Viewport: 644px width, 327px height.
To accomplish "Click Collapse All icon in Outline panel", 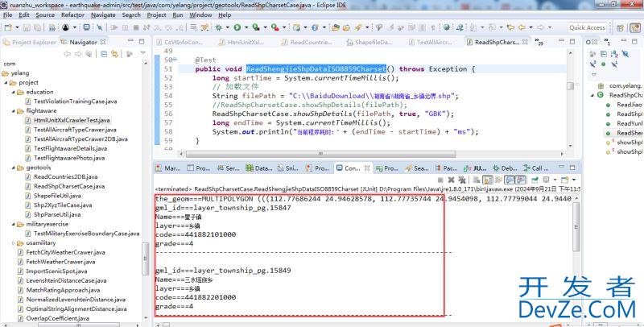I will 604,54.
